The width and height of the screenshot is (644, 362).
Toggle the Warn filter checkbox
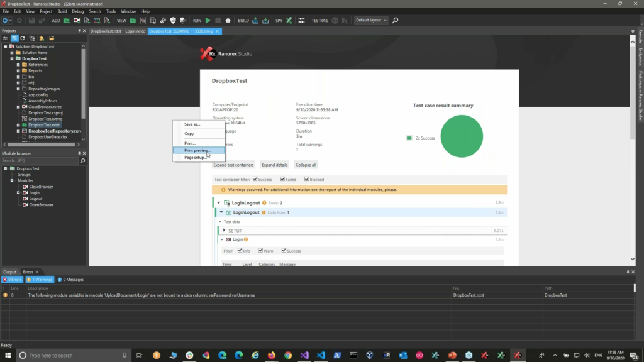[x=260, y=250]
